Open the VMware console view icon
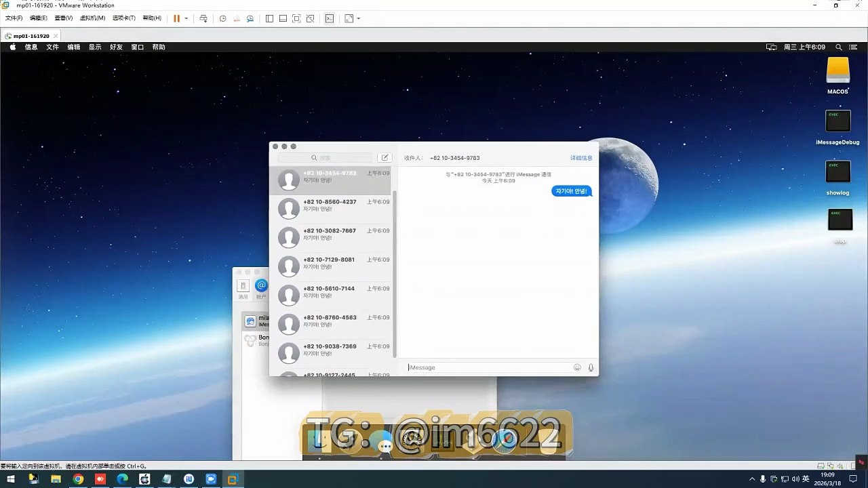 coord(330,18)
